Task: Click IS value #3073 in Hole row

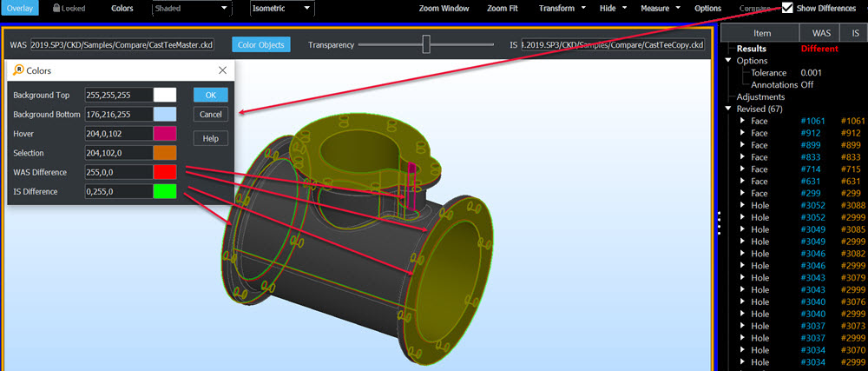Action: pos(853,326)
